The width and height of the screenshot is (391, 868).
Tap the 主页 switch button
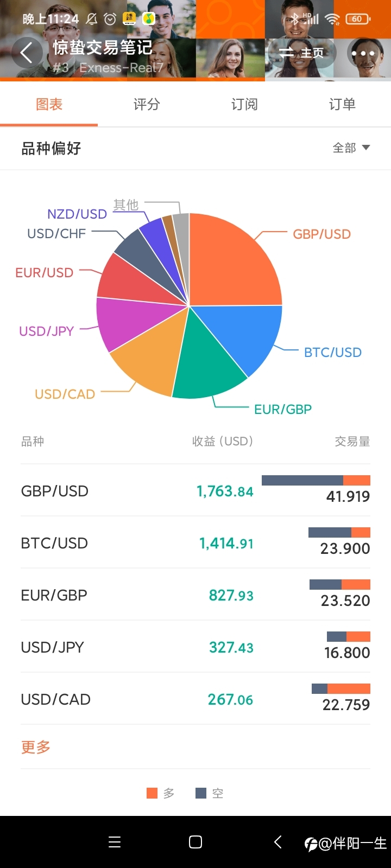coord(301,53)
